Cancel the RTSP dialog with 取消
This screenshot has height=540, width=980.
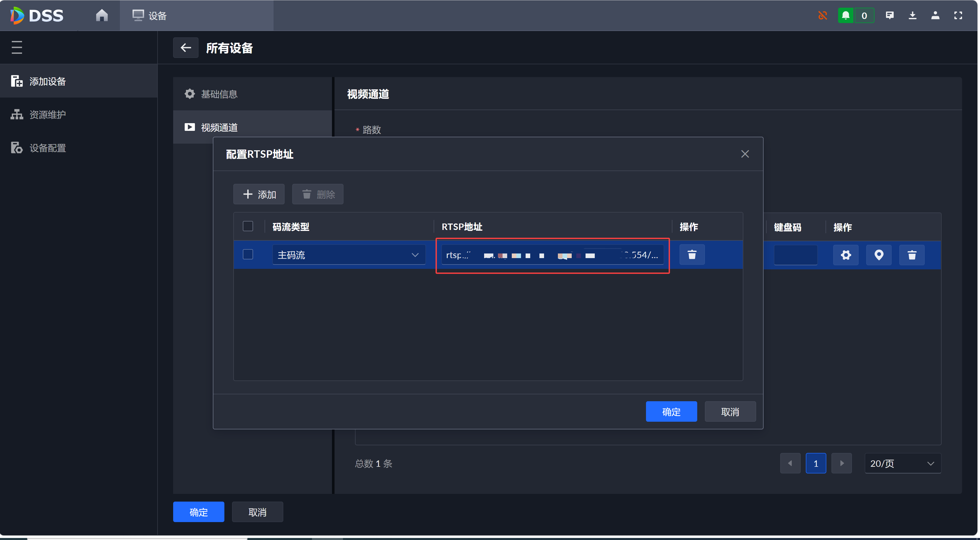coord(730,411)
